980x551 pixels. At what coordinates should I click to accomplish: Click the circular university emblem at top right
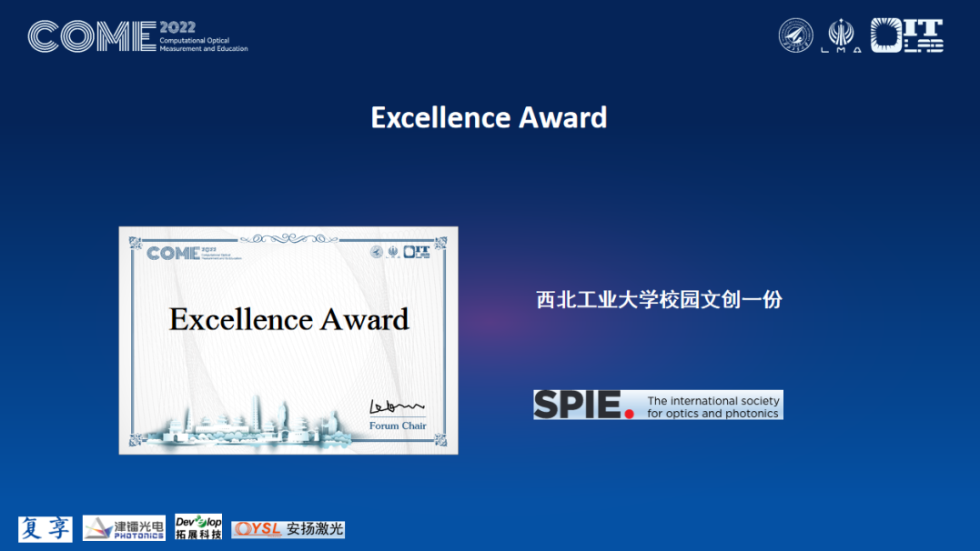pos(795,35)
